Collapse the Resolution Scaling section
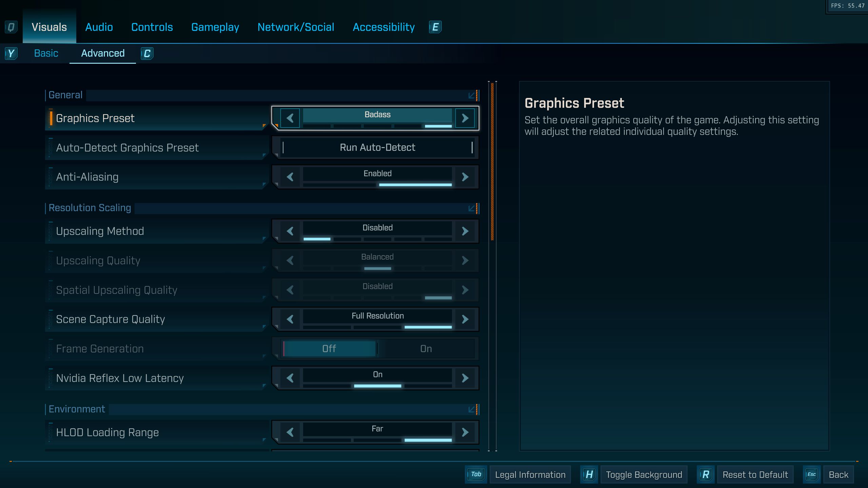Viewport: 868px width, 488px height. pyautogui.click(x=471, y=208)
